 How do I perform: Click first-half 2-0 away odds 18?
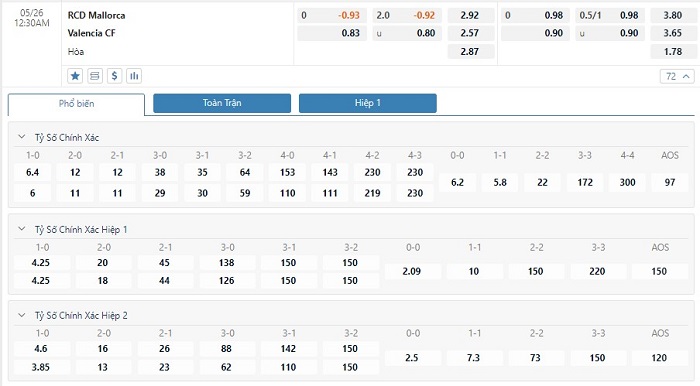point(103,281)
